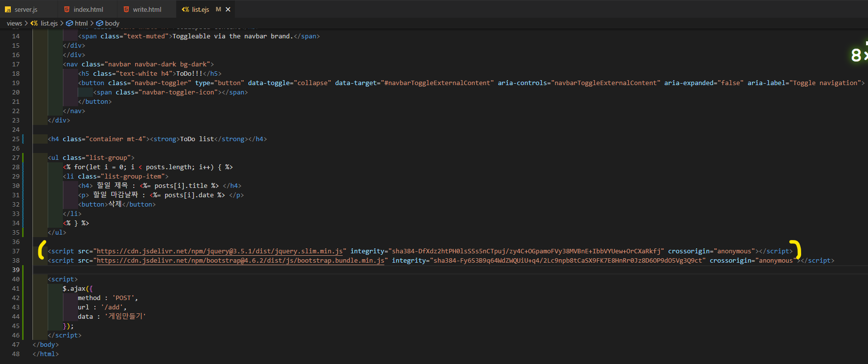Select the write.html tab
Image resolution: width=868 pixels, height=364 pixels.
[x=146, y=9]
